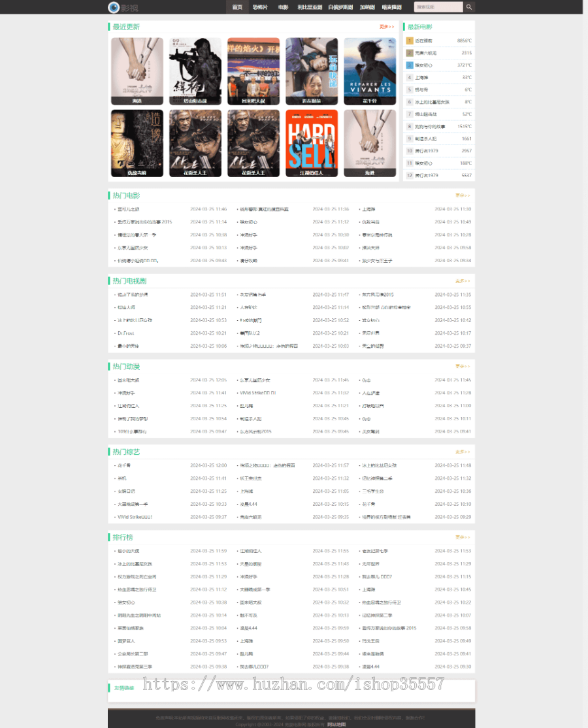Open 狼少女与黑王子 in 热门电影 list
The image size is (588, 728).
tap(378, 261)
